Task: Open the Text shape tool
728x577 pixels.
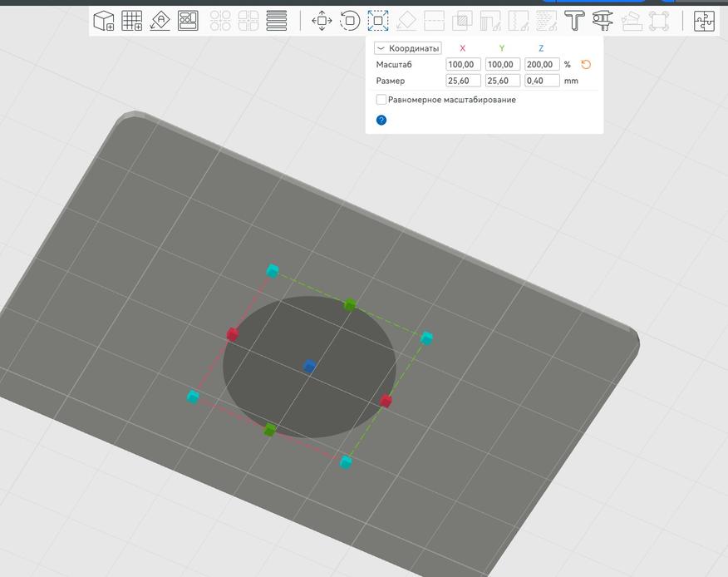Action: [574, 21]
